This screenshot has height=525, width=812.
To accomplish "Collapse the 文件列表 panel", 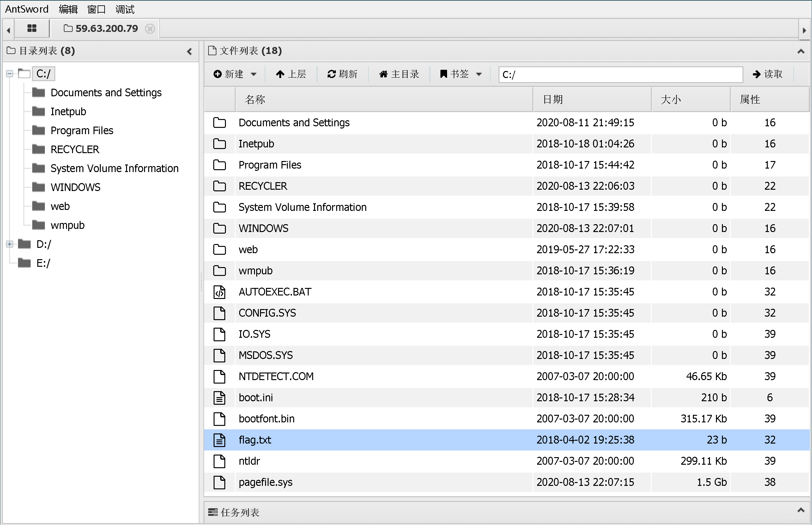I will (x=801, y=51).
